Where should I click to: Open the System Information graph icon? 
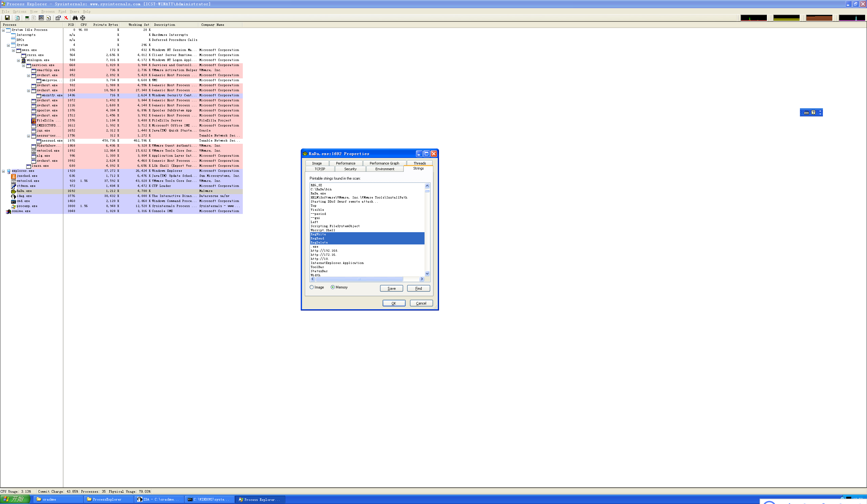click(x=27, y=18)
